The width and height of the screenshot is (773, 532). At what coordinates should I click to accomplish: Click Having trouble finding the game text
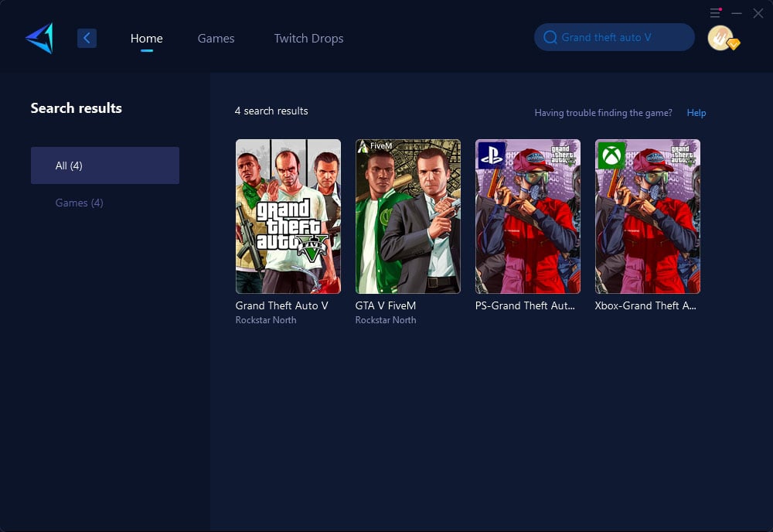point(604,113)
